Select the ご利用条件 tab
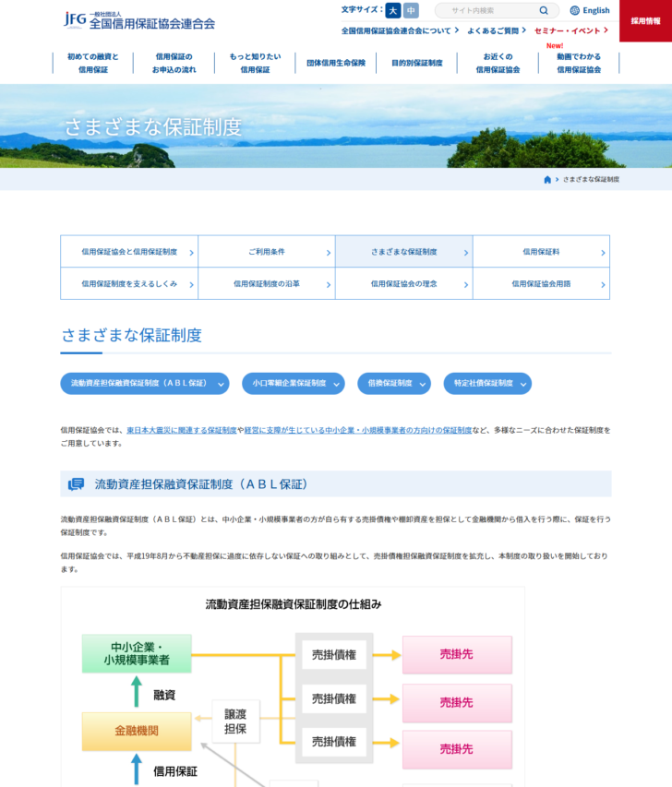Viewport: 672px width, 787px height. [x=267, y=252]
